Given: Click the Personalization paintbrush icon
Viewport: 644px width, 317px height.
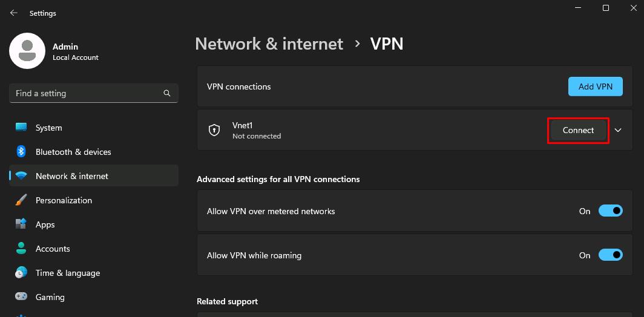Looking at the screenshot, I should 21,200.
